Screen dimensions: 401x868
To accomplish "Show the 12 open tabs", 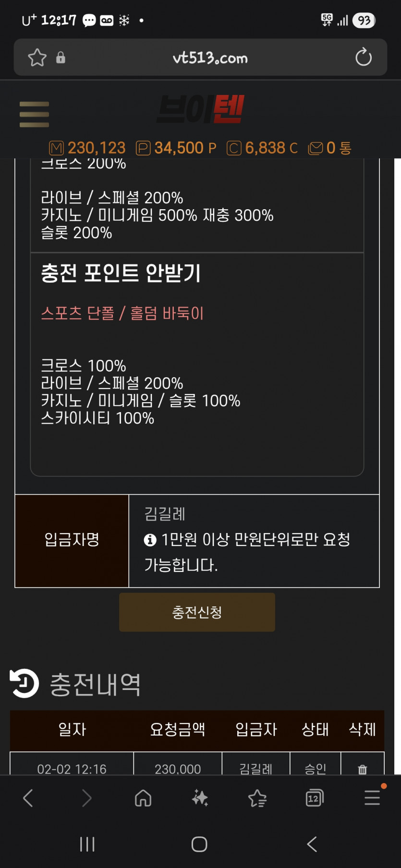I will click(314, 798).
